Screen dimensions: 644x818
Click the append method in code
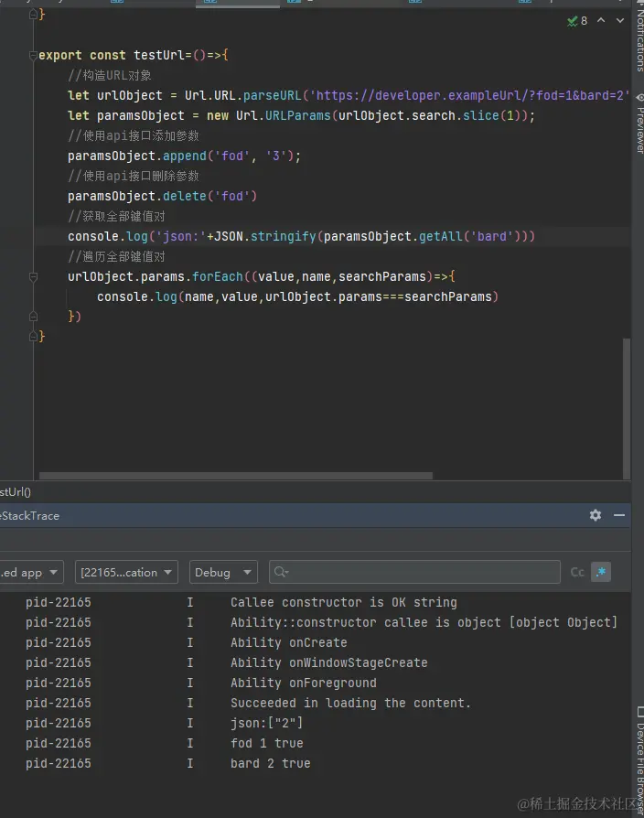pyautogui.click(x=185, y=156)
